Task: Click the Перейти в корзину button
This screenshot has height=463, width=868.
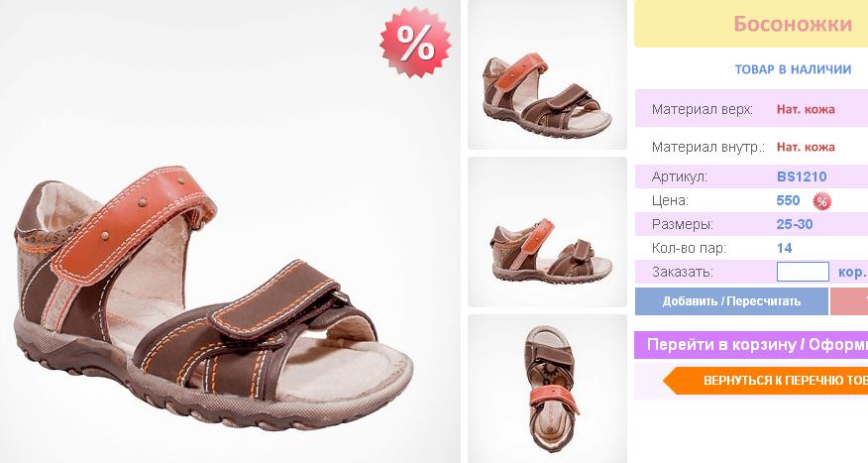Action: (x=751, y=345)
